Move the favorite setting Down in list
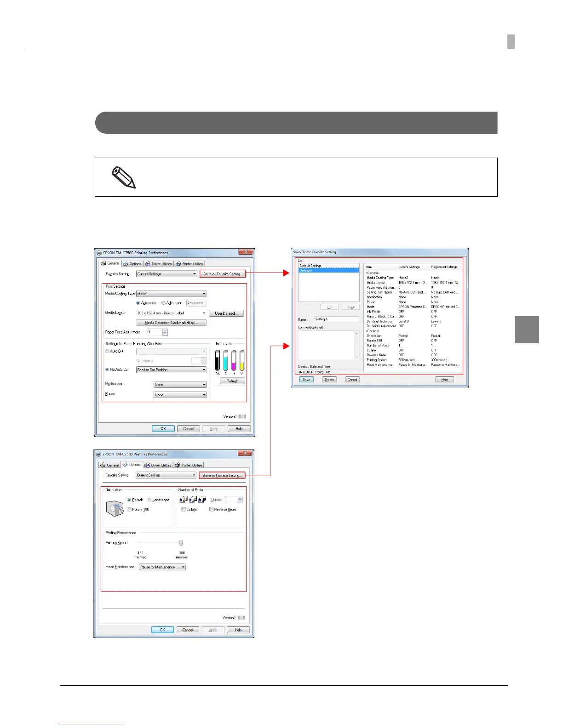This screenshot has height=728, width=563. point(350,307)
